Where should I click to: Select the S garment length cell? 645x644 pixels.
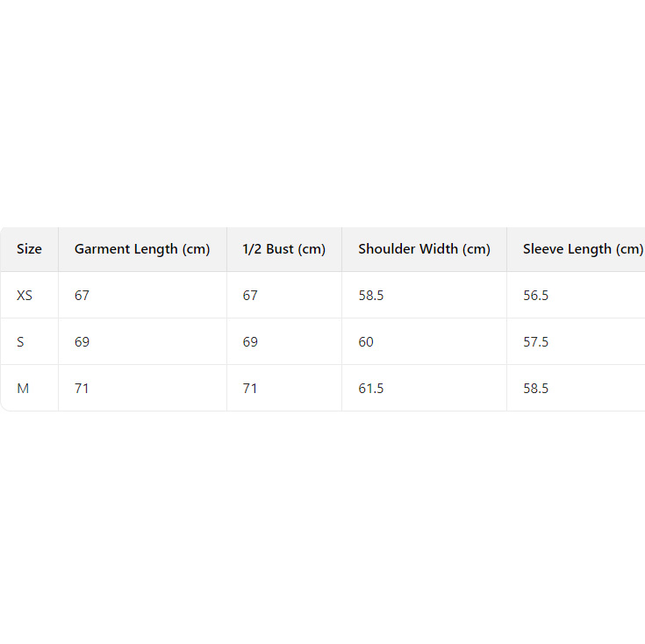click(x=82, y=342)
